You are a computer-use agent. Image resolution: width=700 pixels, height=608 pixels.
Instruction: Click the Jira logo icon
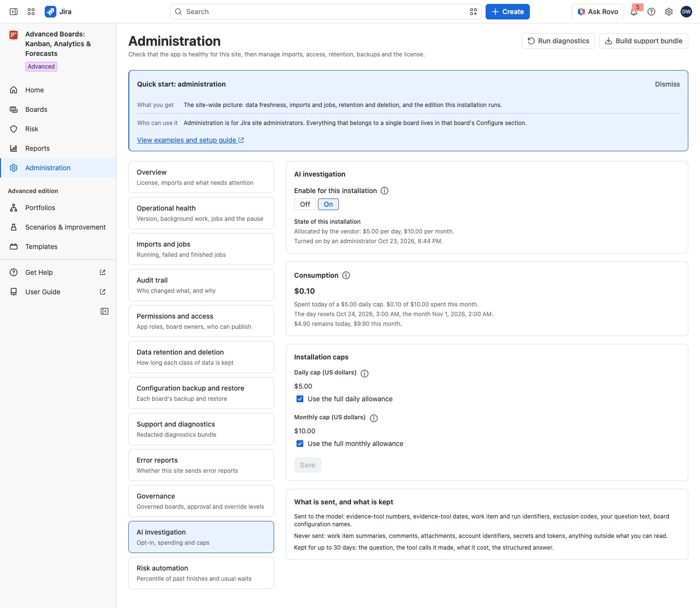51,12
